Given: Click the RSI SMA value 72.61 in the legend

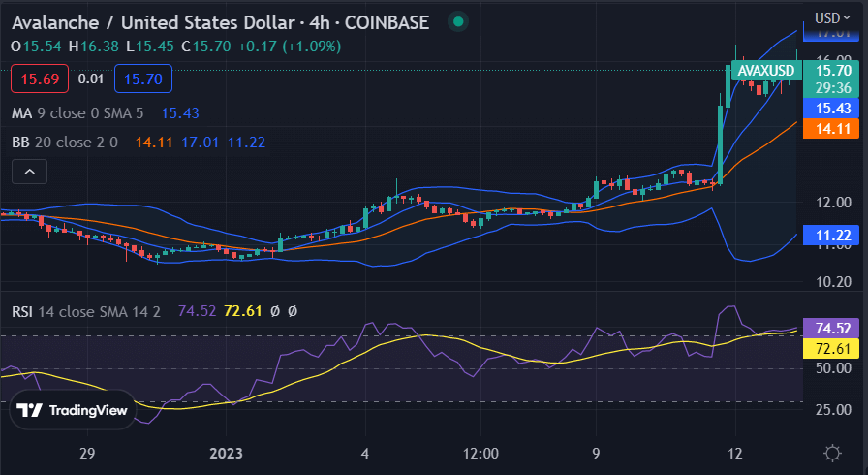Looking at the screenshot, I should coord(242,311).
